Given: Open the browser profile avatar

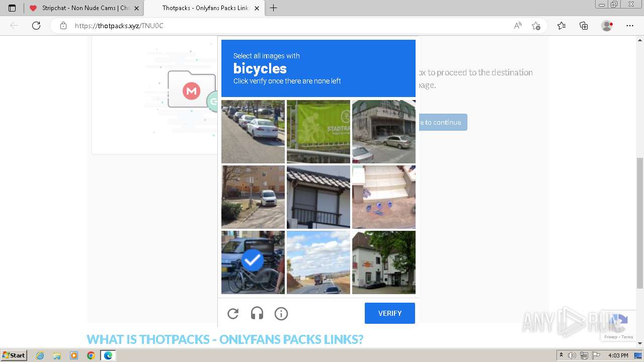Looking at the screenshot, I should point(607,26).
